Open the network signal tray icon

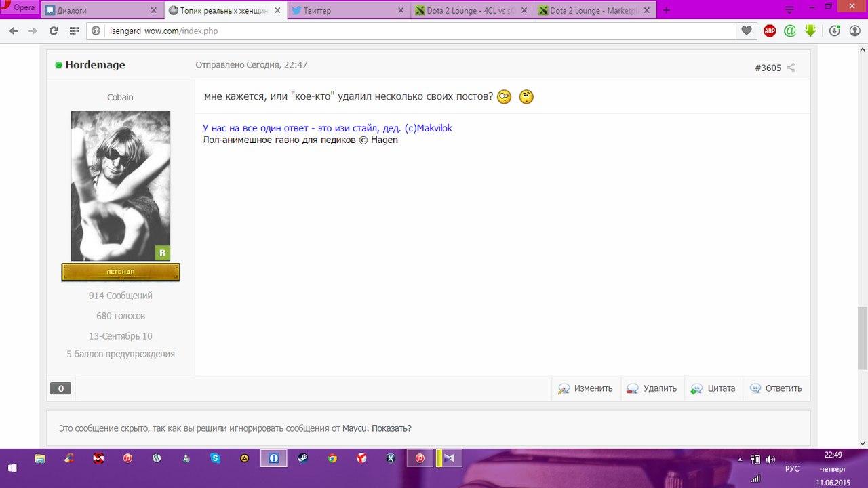pyautogui.click(x=755, y=479)
